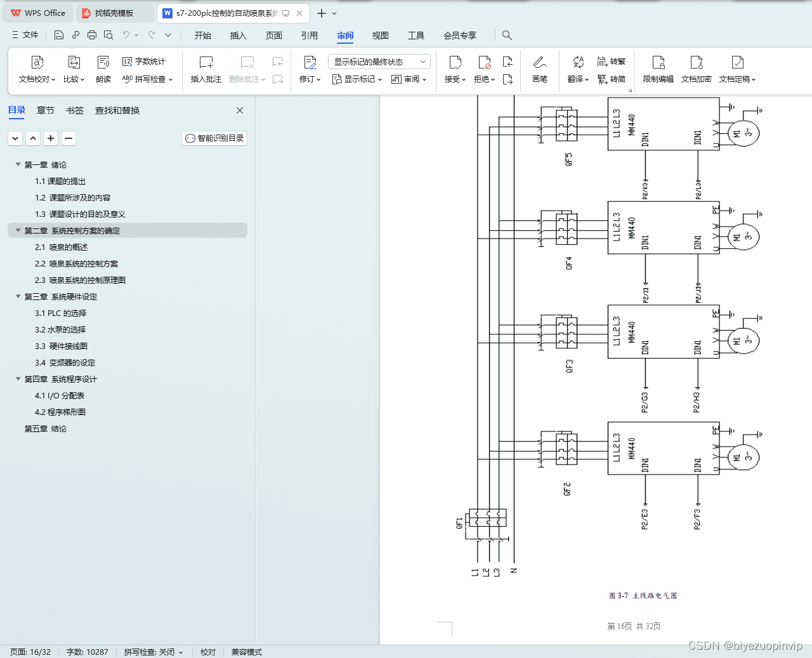This screenshot has height=658, width=812.
Task: Click 拼写检查: 关闭 in the status bar
Action: coord(153,652)
